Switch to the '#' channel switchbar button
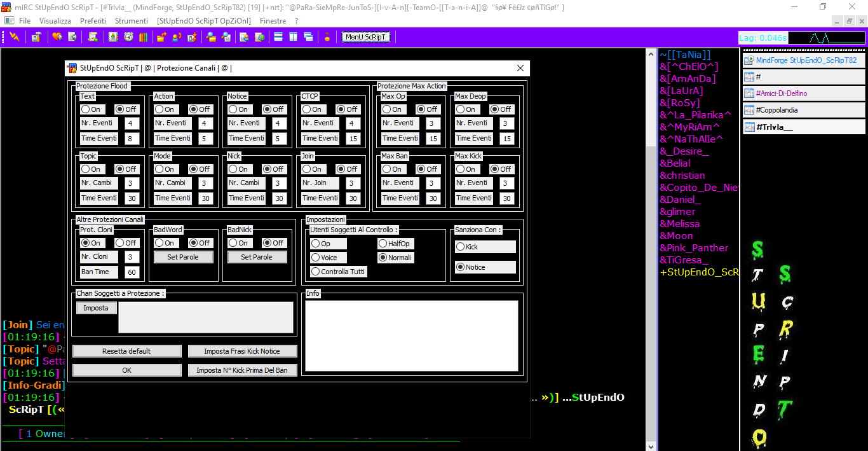The width and height of the screenshot is (868, 451). [804, 77]
